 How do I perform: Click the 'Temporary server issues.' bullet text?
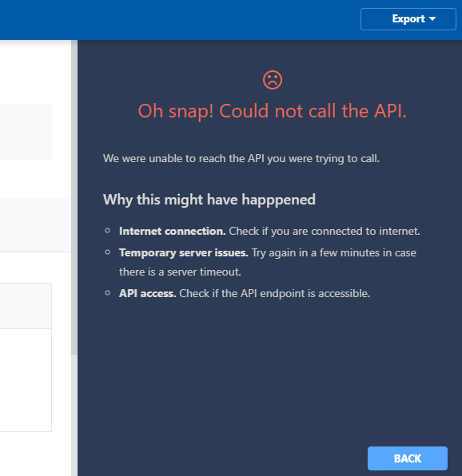[184, 253]
